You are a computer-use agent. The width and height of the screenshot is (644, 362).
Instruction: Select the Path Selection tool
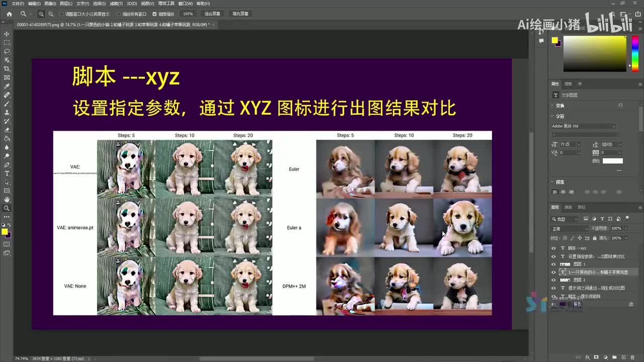(x=7, y=182)
